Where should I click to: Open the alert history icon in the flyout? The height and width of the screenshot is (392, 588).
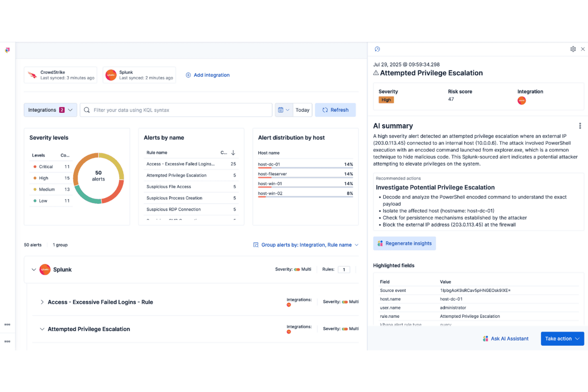(377, 49)
